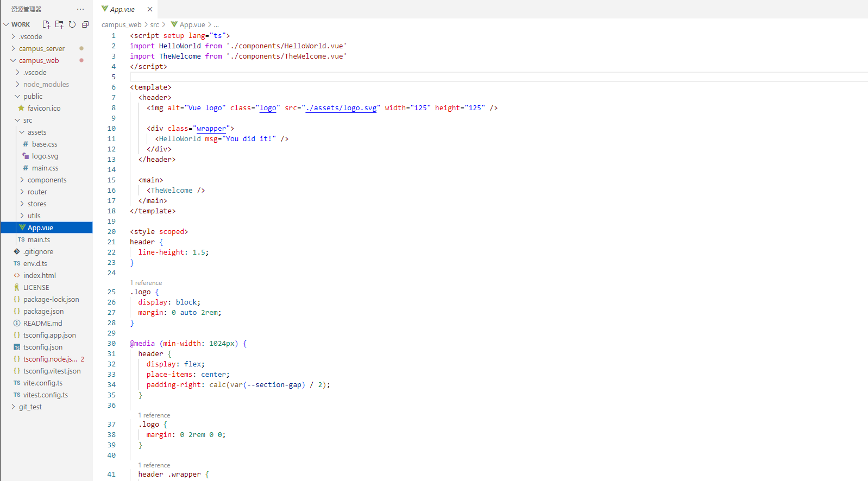Click campus_web in the breadcrumb path
The width and height of the screenshot is (868, 481).
coord(121,25)
